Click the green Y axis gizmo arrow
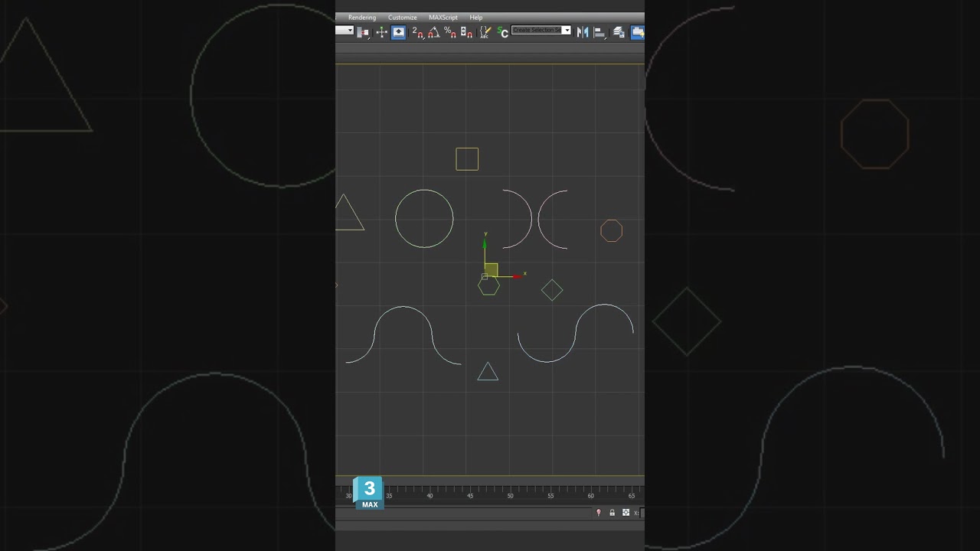Viewport: 980px width, 551px height. [x=485, y=245]
